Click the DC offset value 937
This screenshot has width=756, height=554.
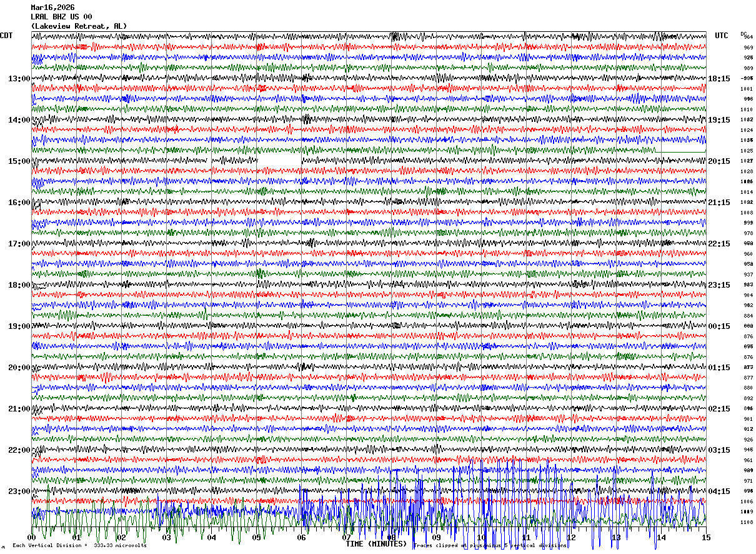(x=748, y=274)
